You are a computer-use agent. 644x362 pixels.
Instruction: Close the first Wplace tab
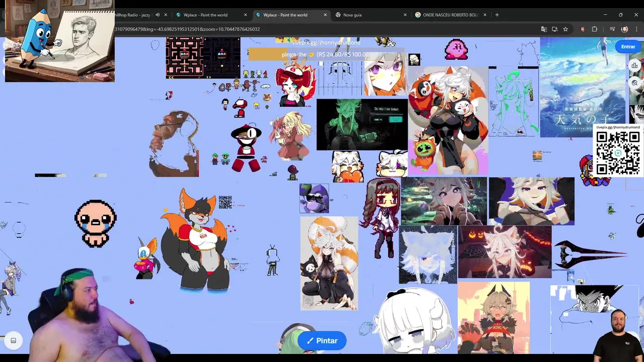pos(246,15)
